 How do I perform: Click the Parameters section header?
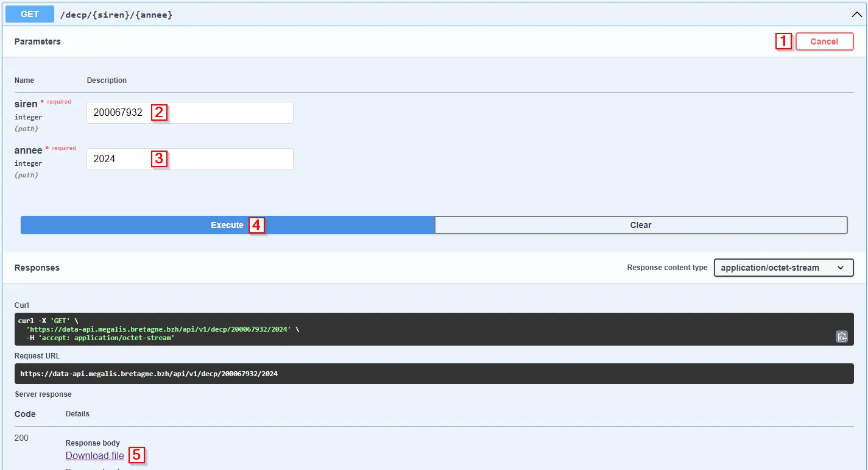tap(38, 41)
